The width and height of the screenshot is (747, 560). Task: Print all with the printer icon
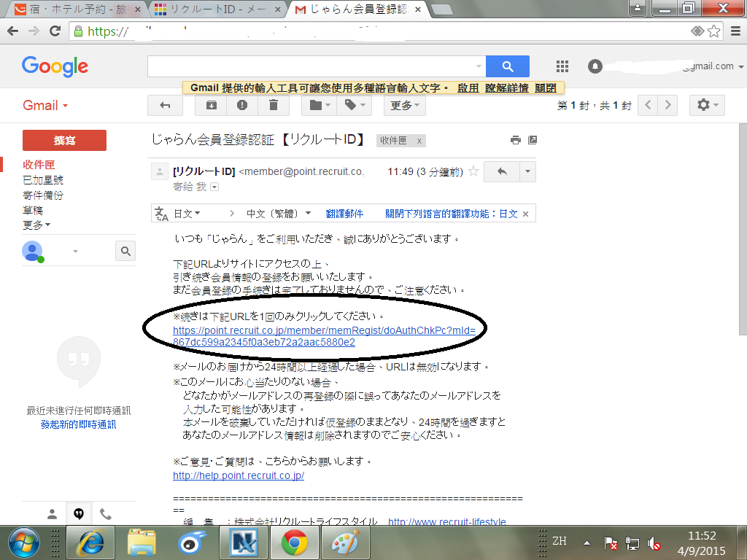pos(516,140)
